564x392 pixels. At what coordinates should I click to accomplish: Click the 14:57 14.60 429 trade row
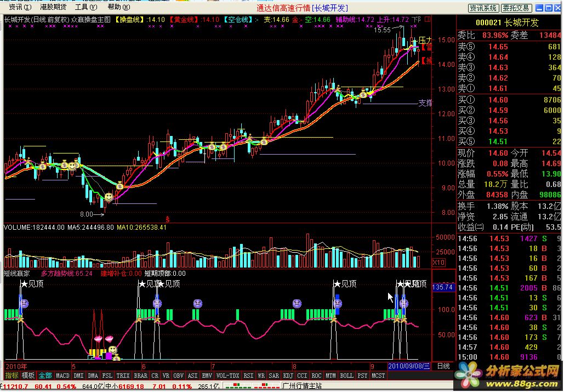(x=509, y=347)
